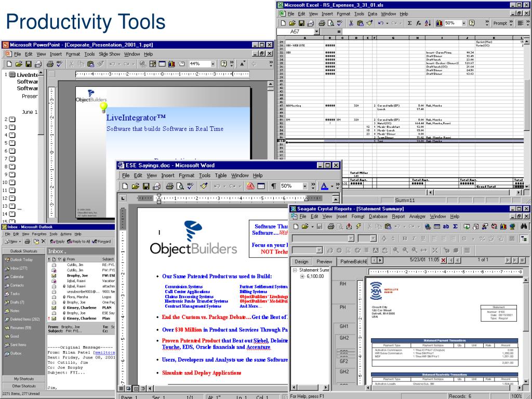Image resolution: width=532 pixels, height=399 pixels.
Task: Click binoculars Search icon in Crystal Reports
Action: pos(524,227)
